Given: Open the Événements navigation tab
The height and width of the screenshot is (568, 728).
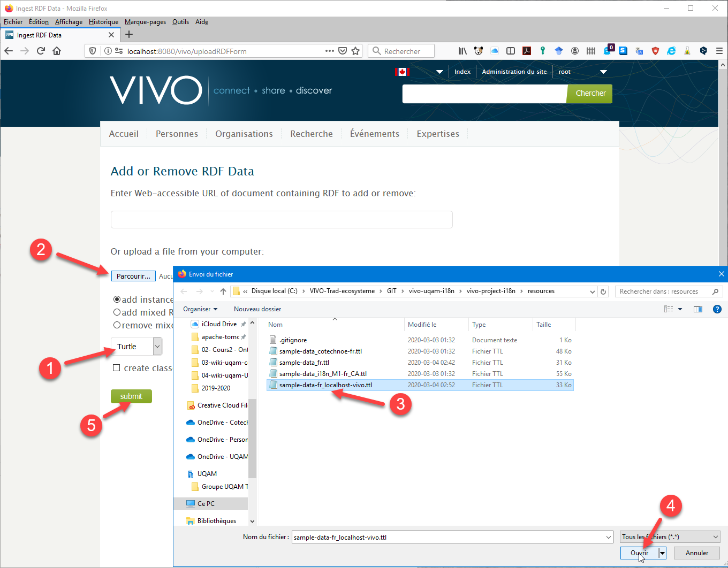Looking at the screenshot, I should (x=375, y=134).
